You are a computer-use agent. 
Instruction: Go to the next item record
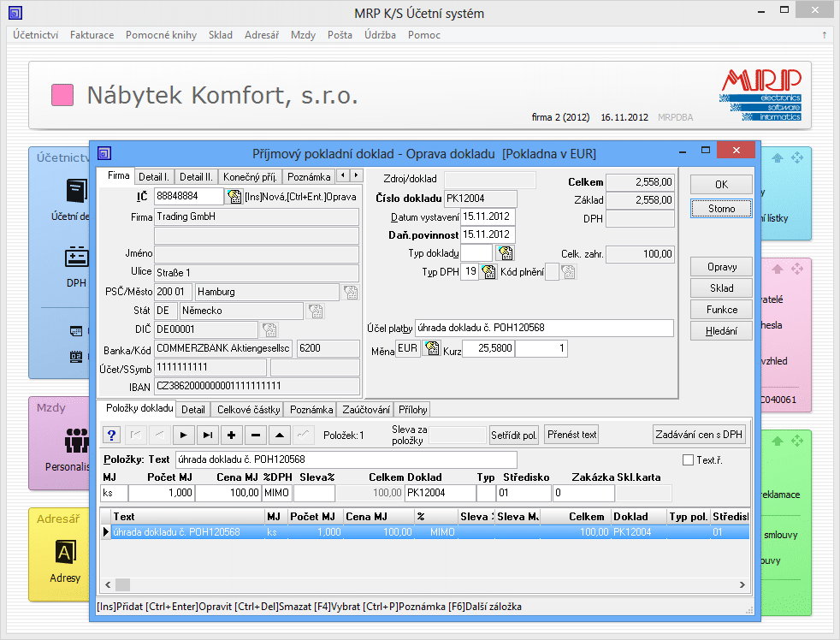pyautogui.click(x=183, y=436)
